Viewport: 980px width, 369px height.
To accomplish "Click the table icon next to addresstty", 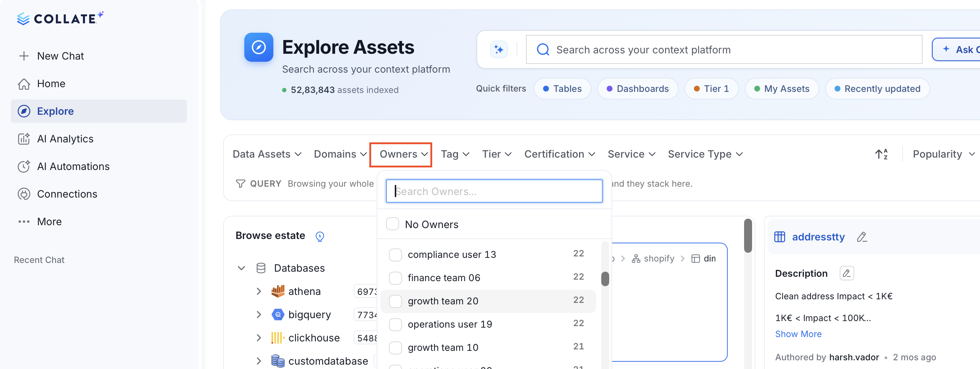I will click(x=779, y=237).
